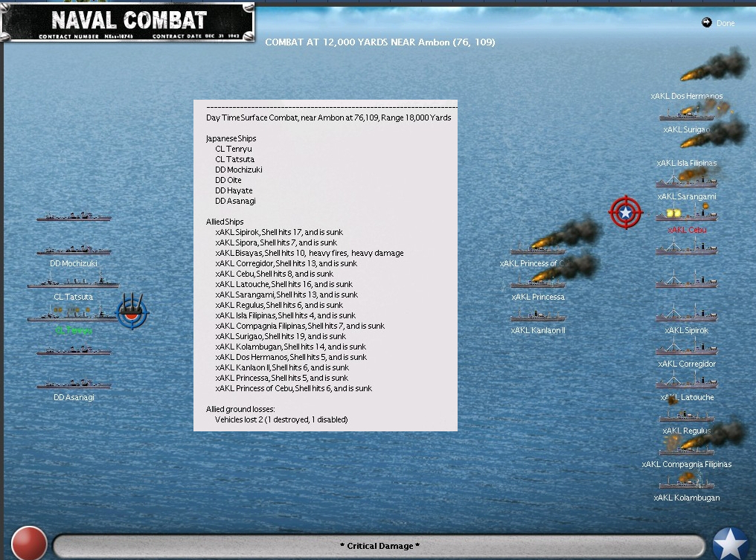The width and height of the screenshot is (756, 560).
Task: Click the 'xAKL Princessa, Shell hits 5' report line
Action: tap(281, 378)
